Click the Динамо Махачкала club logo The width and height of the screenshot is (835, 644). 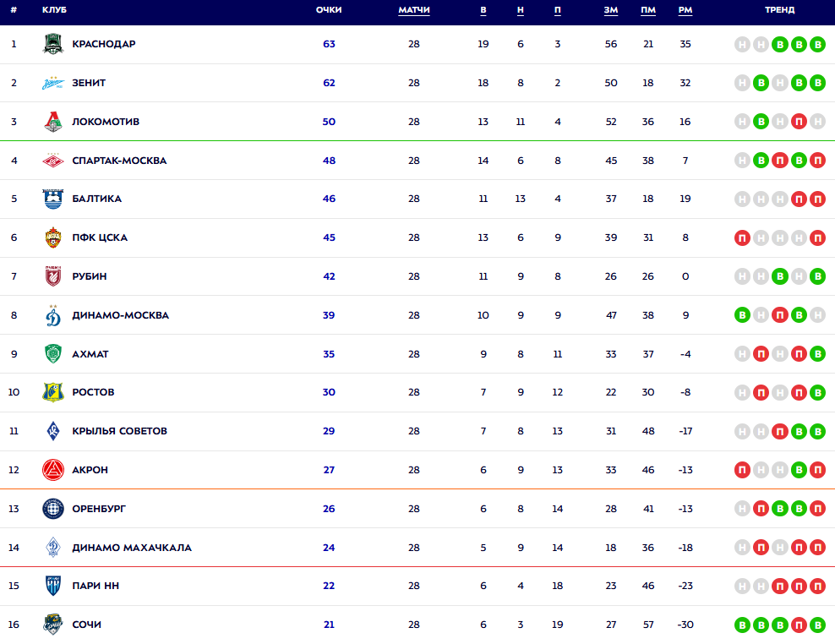pos(52,547)
